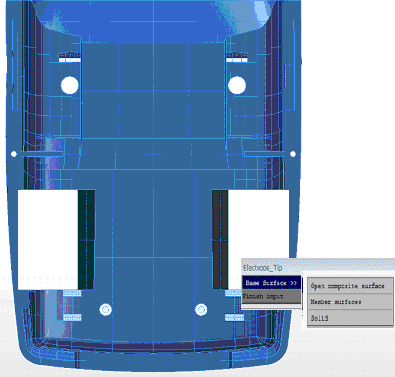The height and width of the screenshot is (377, 395).
Task: Pick the left large white rectangular cutout
Action: (48, 240)
